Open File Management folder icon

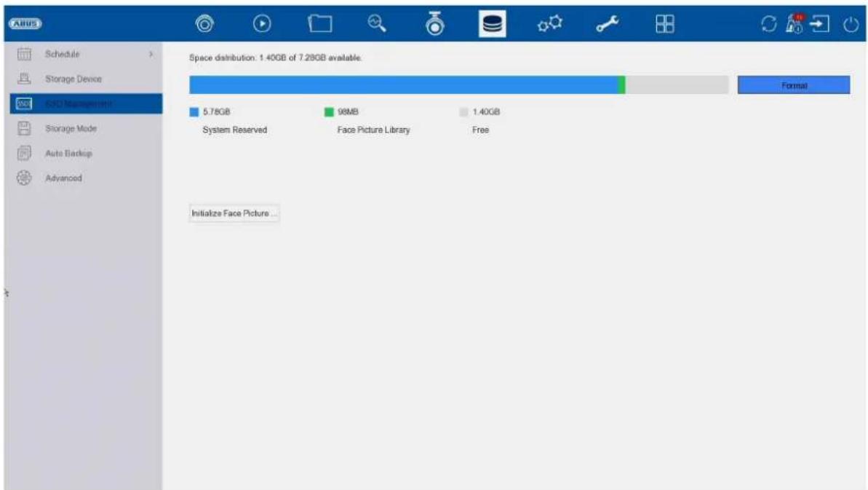click(x=320, y=24)
